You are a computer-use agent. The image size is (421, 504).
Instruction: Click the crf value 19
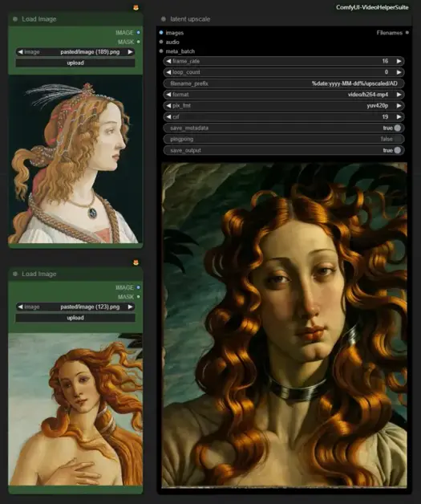point(385,116)
